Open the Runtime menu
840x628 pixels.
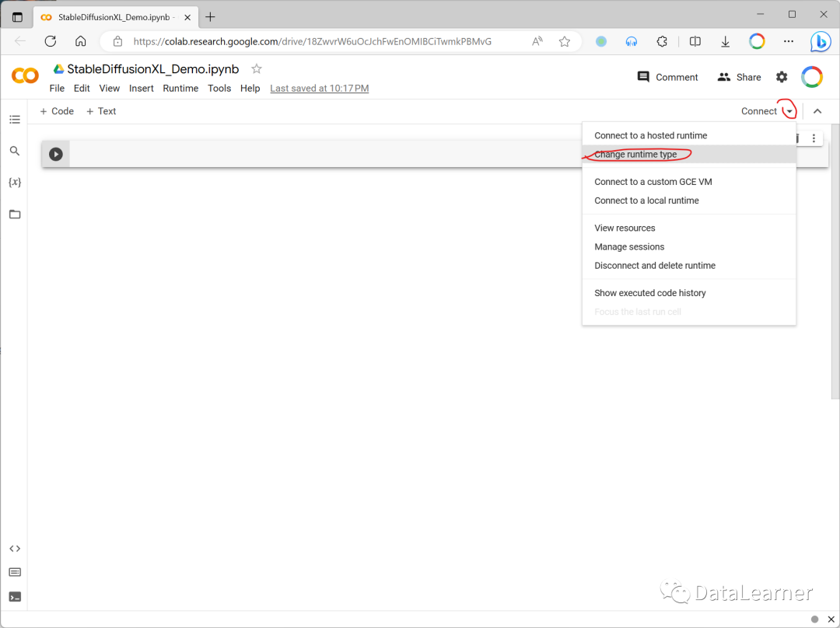point(180,89)
